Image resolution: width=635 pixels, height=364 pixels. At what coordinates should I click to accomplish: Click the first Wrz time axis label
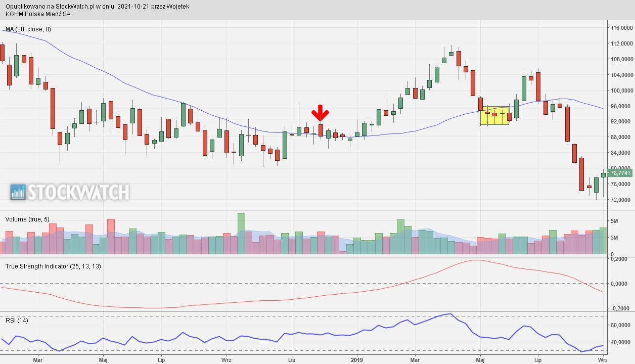coord(226,360)
